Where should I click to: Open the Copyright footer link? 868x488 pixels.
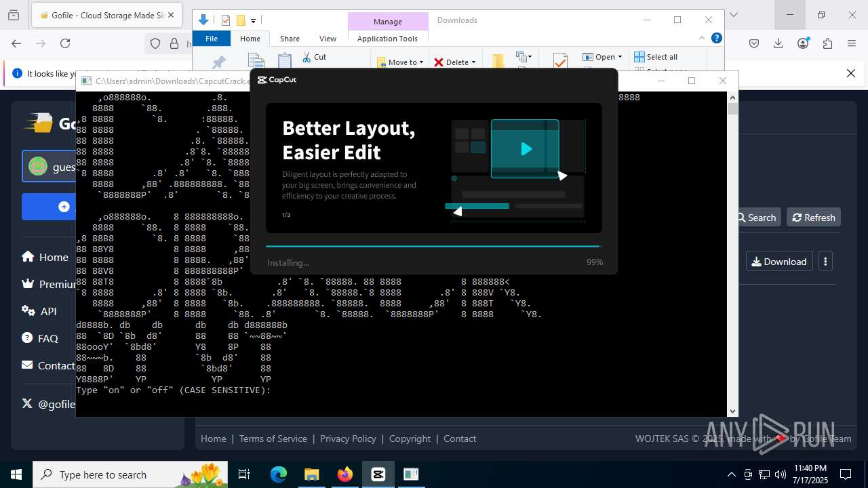click(410, 439)
